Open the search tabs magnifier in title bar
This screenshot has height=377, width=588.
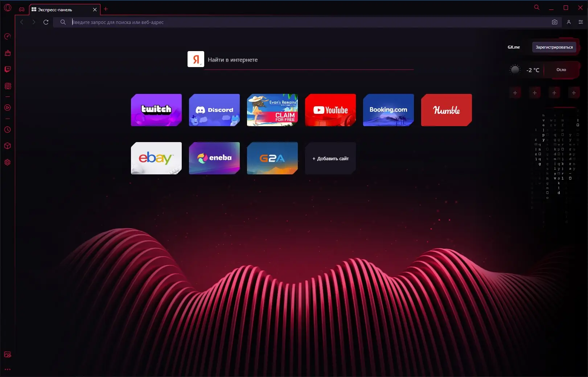(x=537, y=7)
